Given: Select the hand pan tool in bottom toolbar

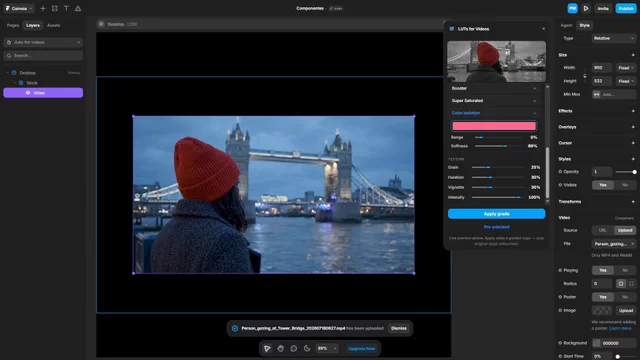Looking at the screenshot, I should tap(280, 349).
